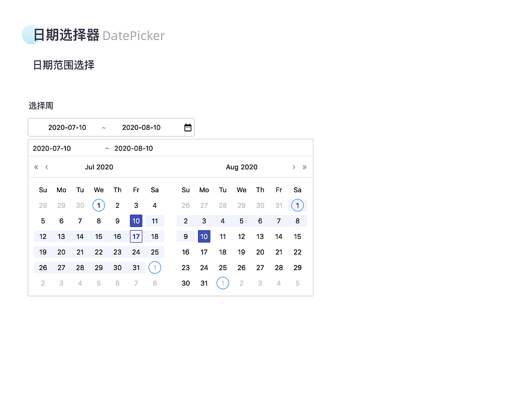Image resolution: width=532 pixels, height=399 pixels.
Task: Pick July 17 with the outlined border
Action: pyautogui.click(x=136, y=236)
